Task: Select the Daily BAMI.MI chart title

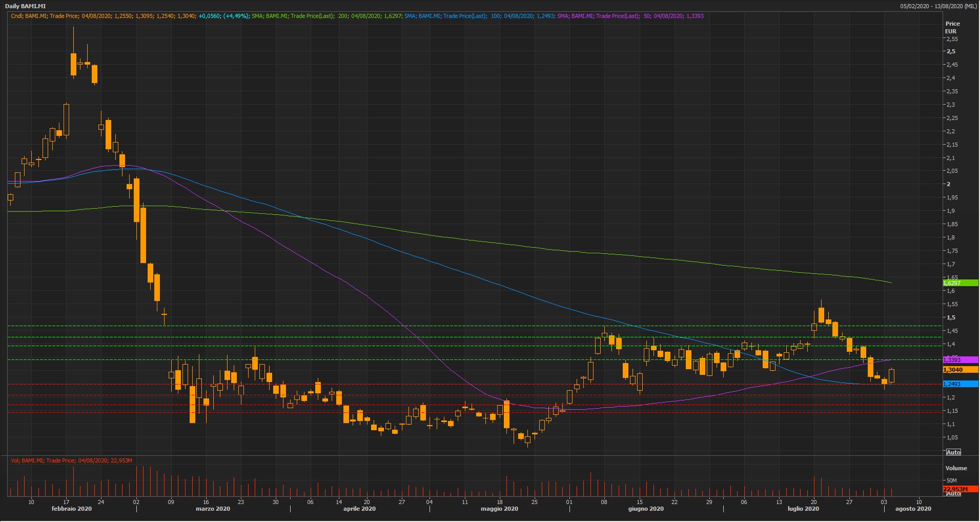Action: [x=26, y=6]
